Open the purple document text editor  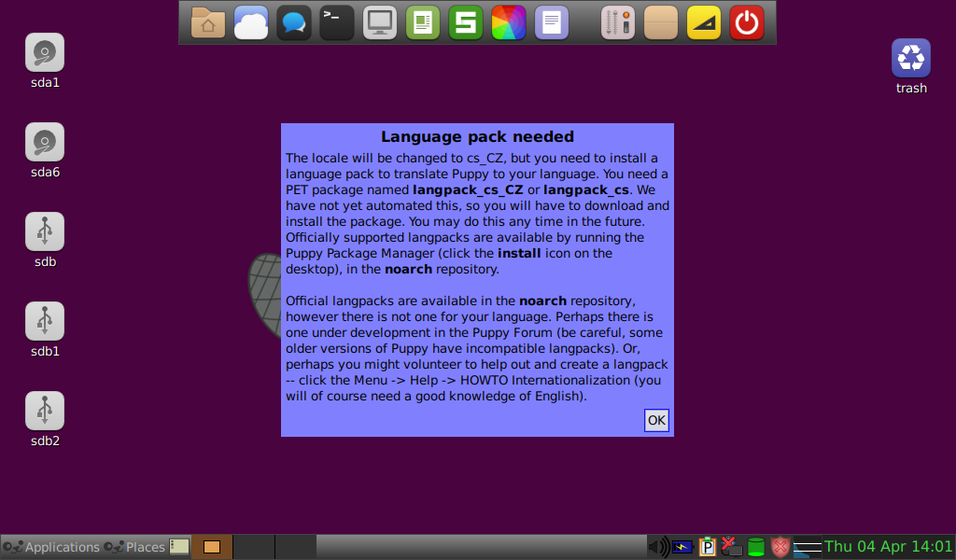point(551,21)
